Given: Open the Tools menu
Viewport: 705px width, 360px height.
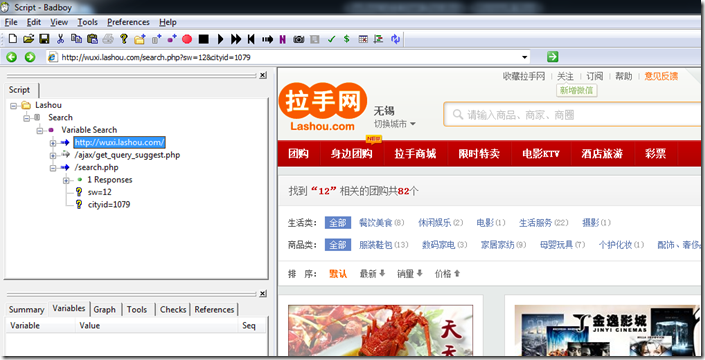Looking at the screenshot, I should 87,22.
